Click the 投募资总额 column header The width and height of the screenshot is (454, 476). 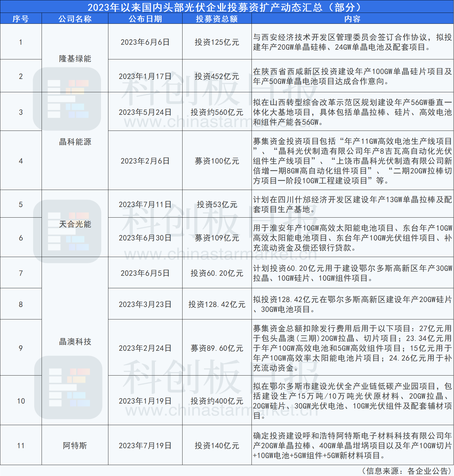pos(217,19)
